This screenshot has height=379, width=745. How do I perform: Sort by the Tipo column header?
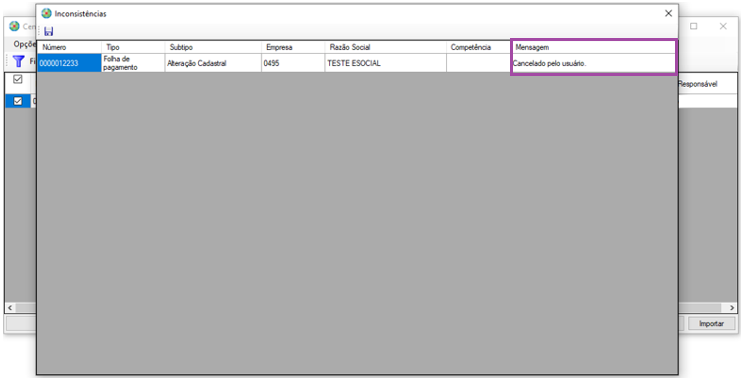click(133, 47)
